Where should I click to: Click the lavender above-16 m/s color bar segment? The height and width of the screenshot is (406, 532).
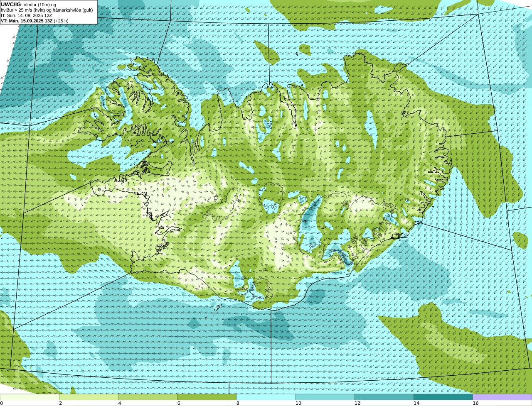point(502,397)
